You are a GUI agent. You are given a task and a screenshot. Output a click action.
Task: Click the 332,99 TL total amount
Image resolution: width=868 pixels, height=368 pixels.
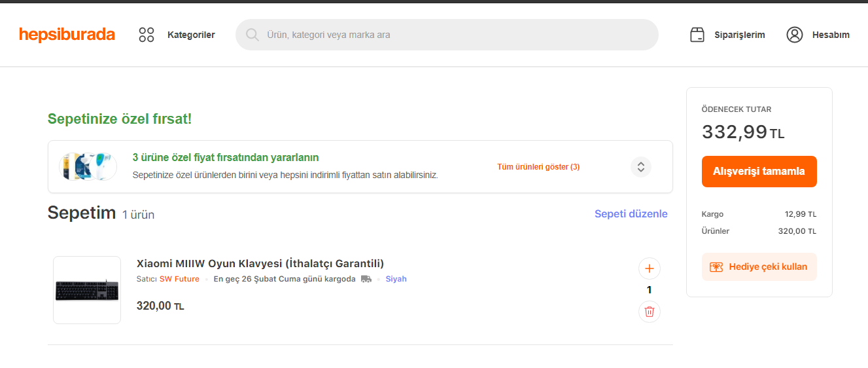coord(743,132)
